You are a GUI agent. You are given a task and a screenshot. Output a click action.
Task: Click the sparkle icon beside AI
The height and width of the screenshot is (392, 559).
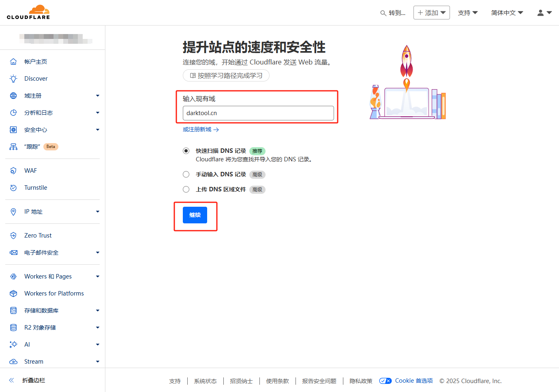point(13,345)
